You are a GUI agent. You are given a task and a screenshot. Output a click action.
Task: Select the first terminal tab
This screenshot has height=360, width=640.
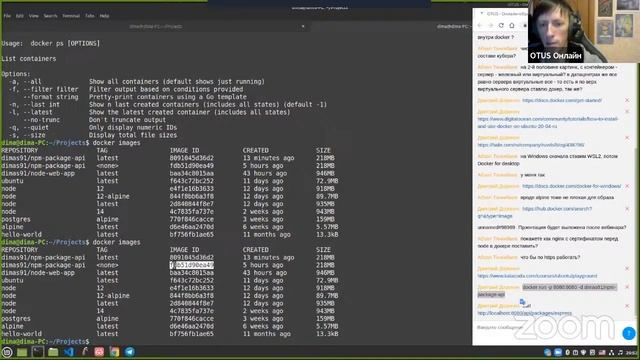click(x=156, y=27)
